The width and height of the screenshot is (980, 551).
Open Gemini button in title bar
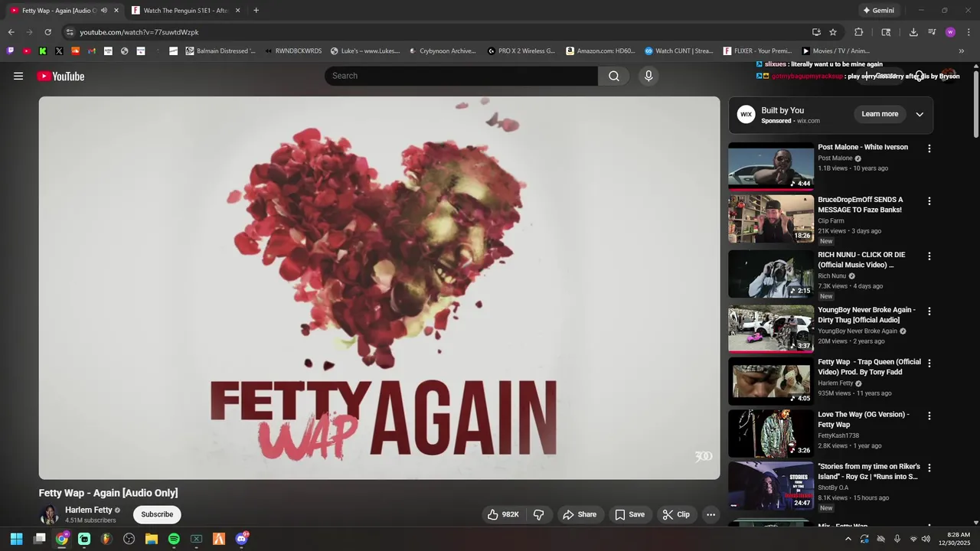(x=878, y=11)
